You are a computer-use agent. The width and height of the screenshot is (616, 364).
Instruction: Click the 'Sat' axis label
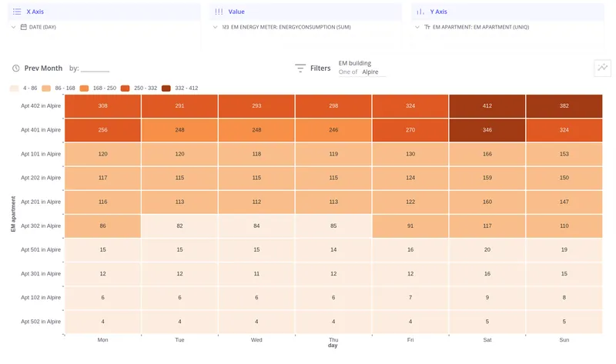tap(487, 340)
